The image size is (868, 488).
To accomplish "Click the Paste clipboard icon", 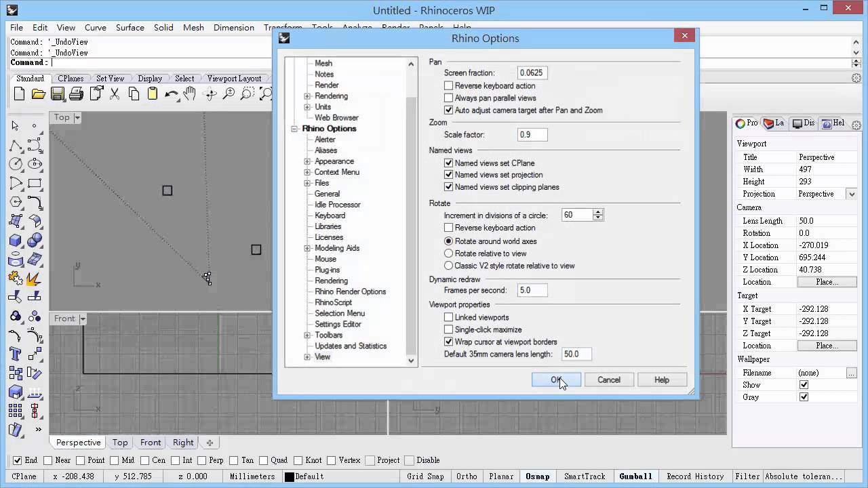I will point(153,94).
